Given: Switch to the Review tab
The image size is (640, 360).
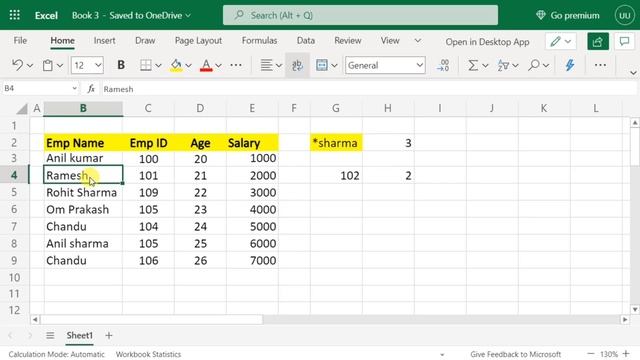Looking at the screenshot, I should coord(348,40).
